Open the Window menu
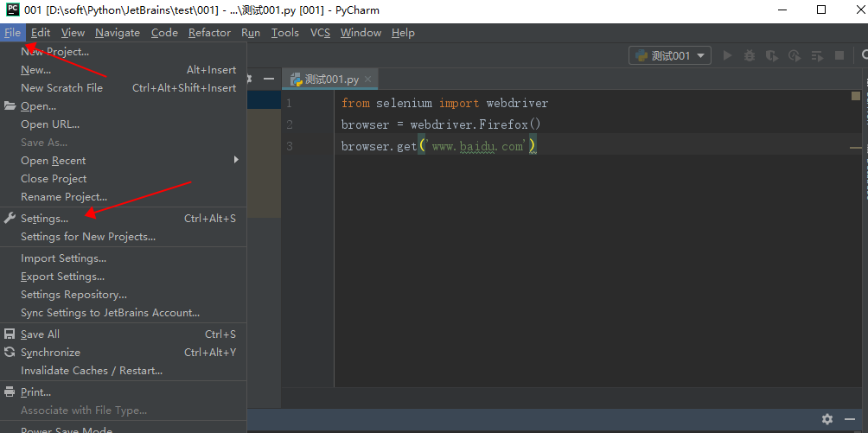The height and width of the screenshot is (433, 868). point(361,33)
